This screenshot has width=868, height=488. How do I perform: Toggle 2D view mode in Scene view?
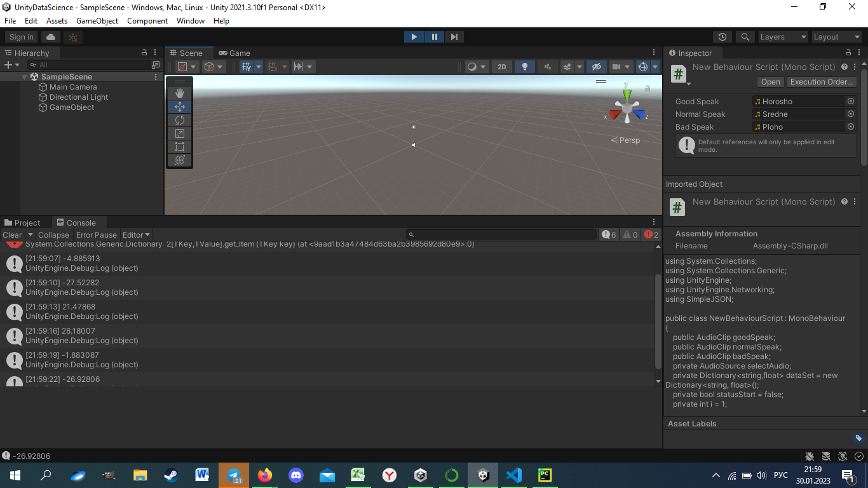pos(501,66)
